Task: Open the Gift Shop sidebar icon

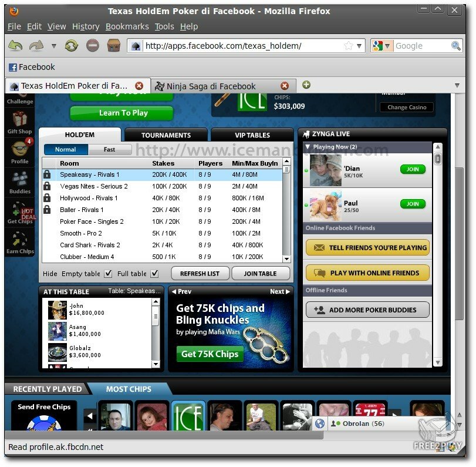Action: tap(20, 122)
